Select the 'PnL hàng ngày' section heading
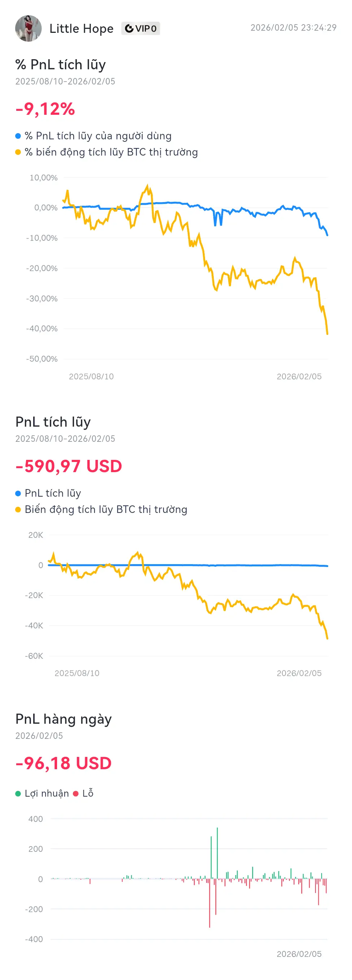Screen dimensions: 352x980 click(x=64, y=719)
